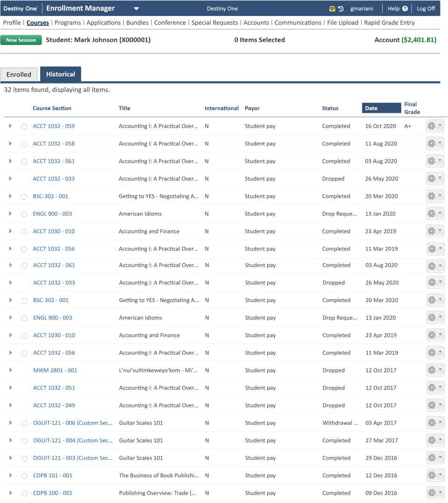Open gear actions for ACCT 1032 - 059
The height and width of the screenshot is (503, 448).
pos(435,126)
